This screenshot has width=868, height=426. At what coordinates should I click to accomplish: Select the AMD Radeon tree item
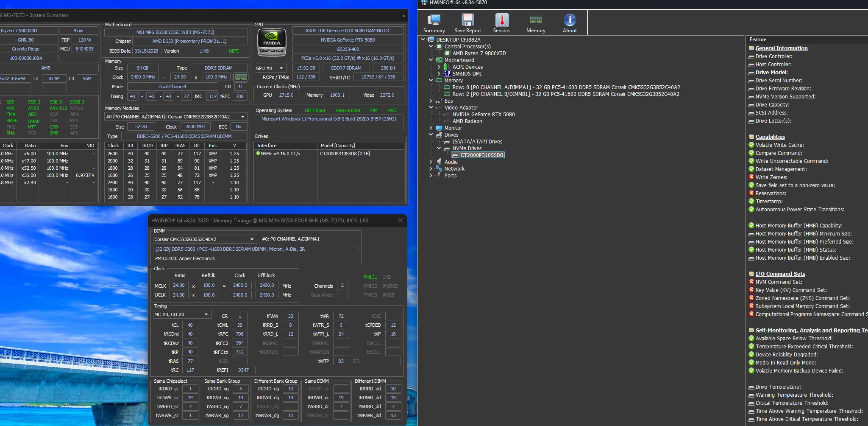tap(467, 121)
